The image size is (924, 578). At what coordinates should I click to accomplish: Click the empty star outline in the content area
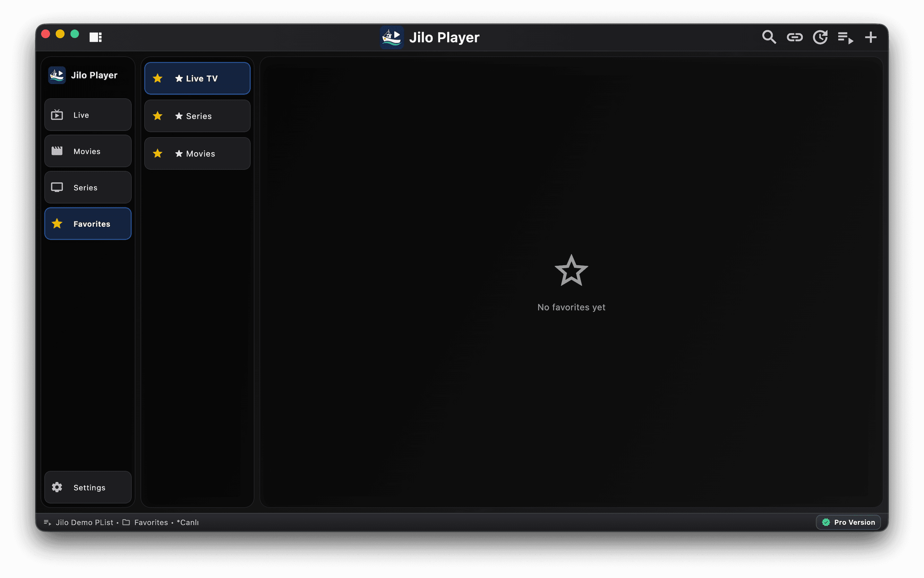571,270
